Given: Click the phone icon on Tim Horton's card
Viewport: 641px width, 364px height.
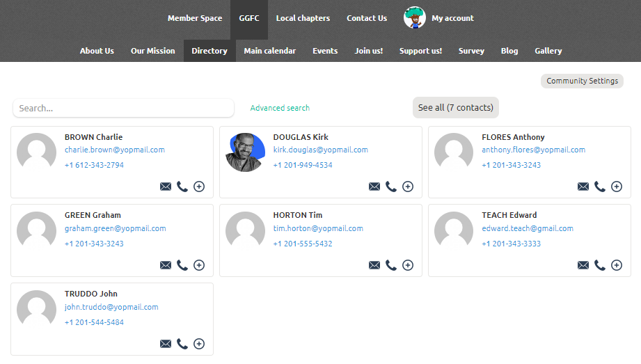Looking at the screenshot, I should pos(391,265).
